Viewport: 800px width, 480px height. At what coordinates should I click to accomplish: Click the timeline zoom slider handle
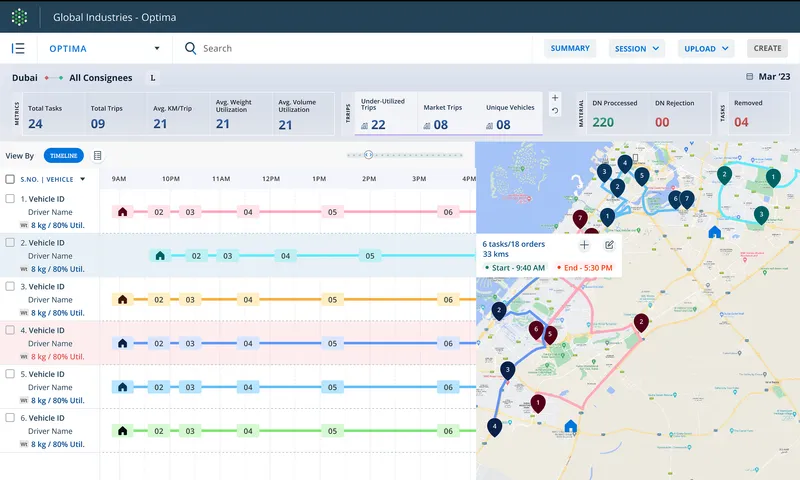[368, 155]
